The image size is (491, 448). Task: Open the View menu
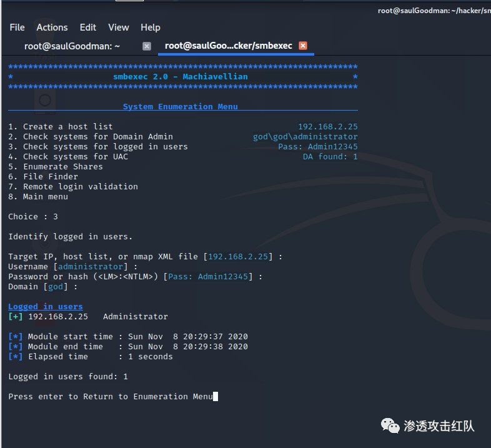[119, 27]
